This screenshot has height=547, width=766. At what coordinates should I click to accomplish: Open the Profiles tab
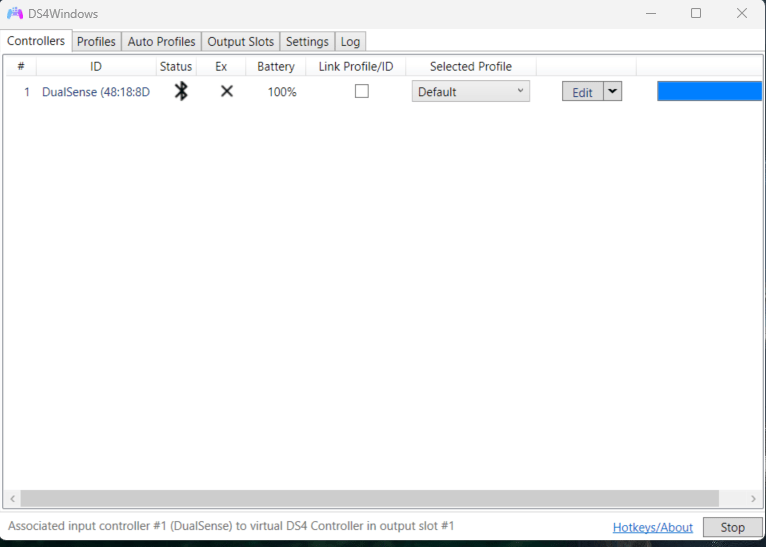(96, 42)
